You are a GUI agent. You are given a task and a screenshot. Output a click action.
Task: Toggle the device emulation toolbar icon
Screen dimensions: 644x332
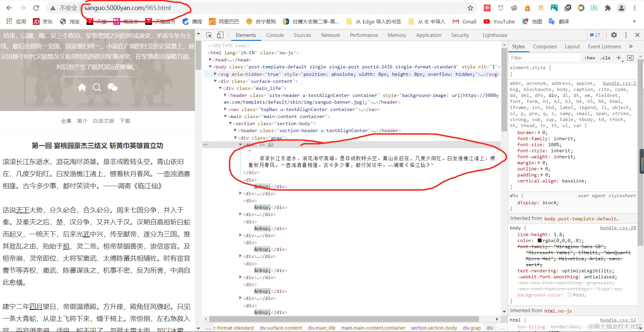click(220, 35)
